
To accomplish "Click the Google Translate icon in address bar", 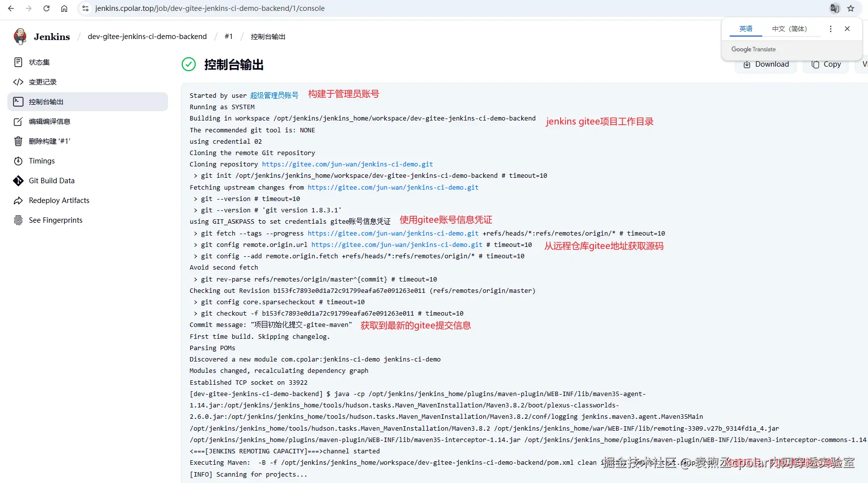I will click(835, 8).
